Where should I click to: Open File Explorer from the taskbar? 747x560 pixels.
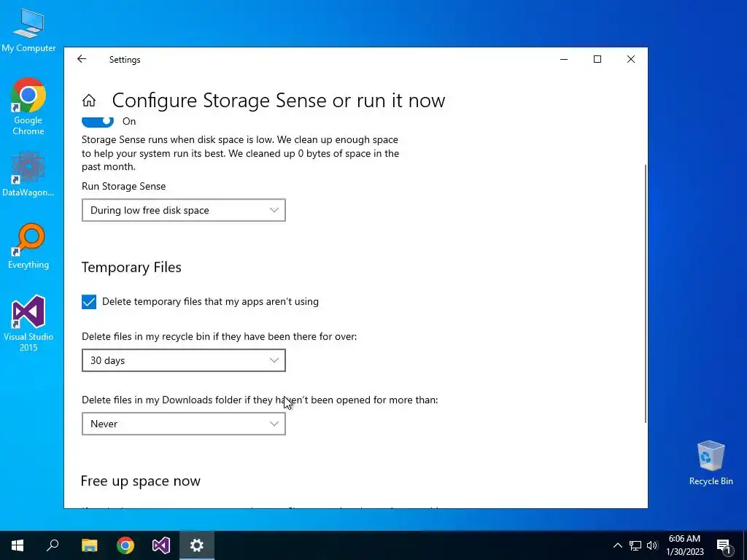coord(90,545)
